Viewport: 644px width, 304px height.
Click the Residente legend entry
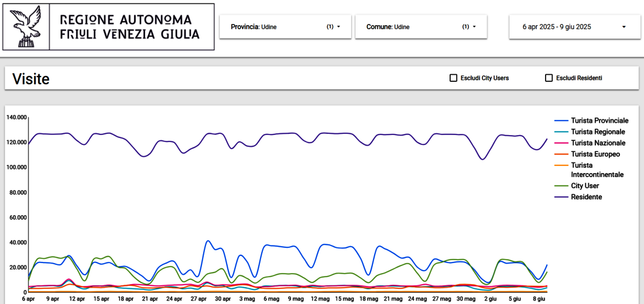click(586, 197)
